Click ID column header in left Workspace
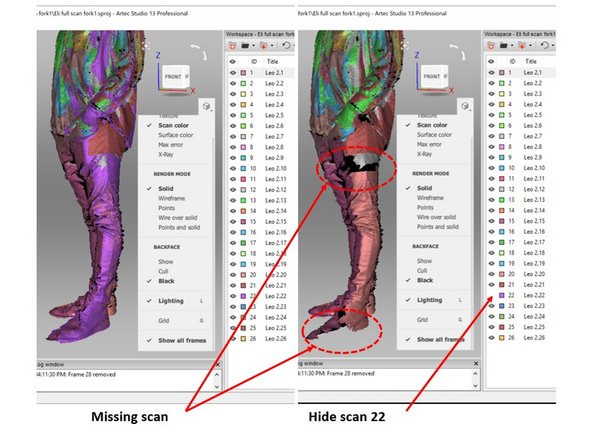592x444 pixels. point(254,62)
